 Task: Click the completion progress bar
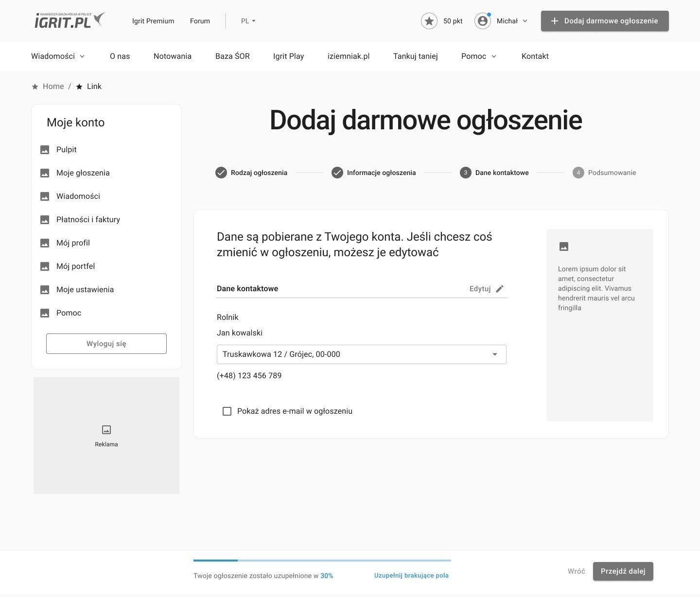coord(322,561)
